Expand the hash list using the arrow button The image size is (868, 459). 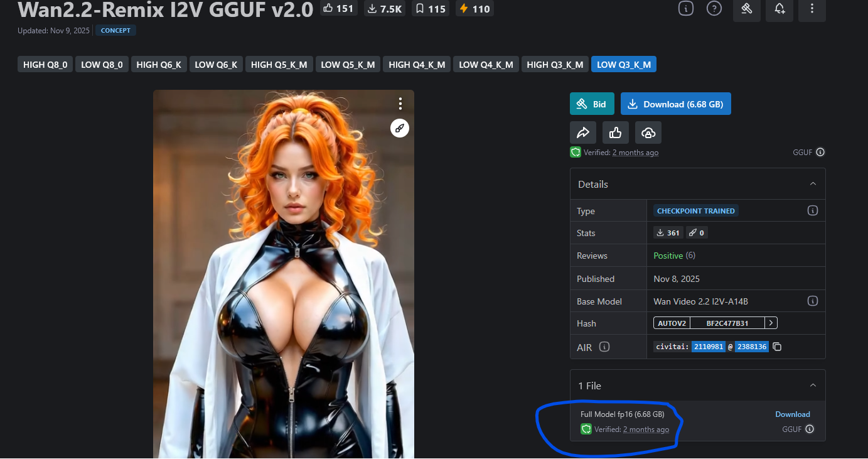(x=771, y=323)
